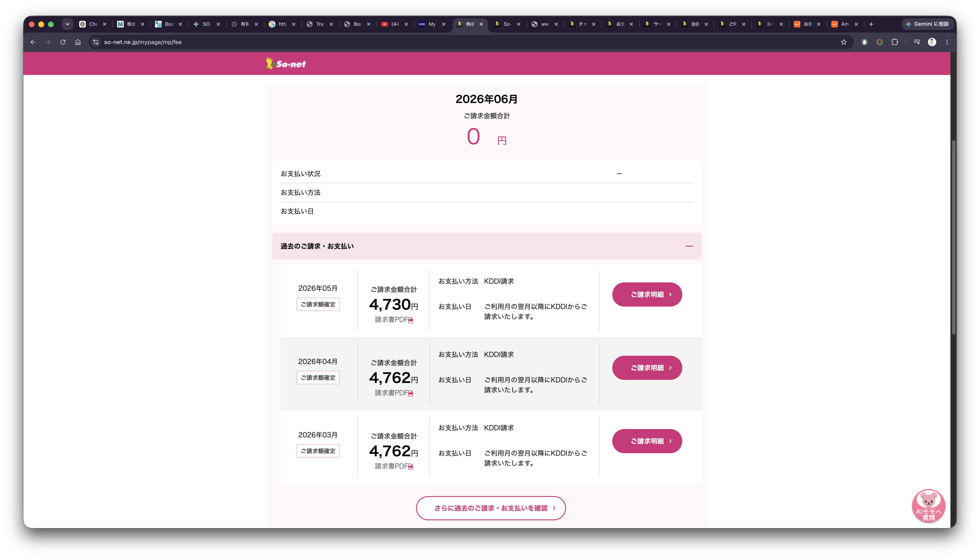Switch to ww globe tab

(x=541, y=24)
